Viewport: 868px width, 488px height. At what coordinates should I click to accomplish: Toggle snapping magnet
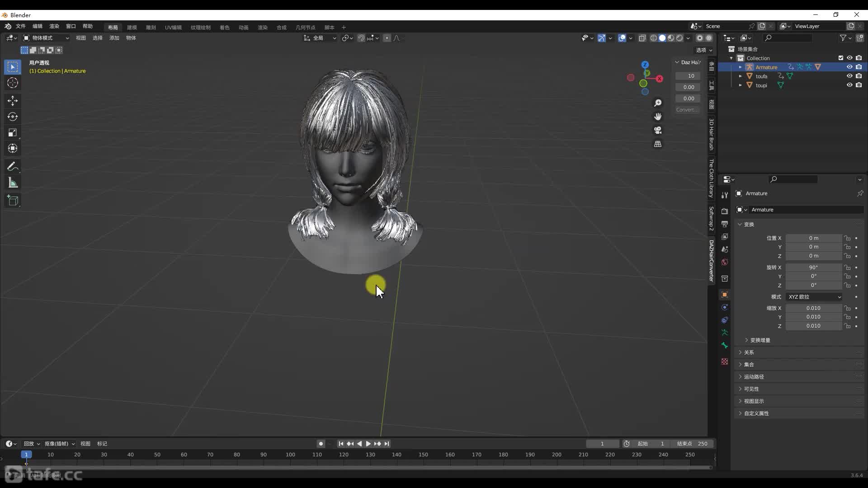click(x=361, y=38)
